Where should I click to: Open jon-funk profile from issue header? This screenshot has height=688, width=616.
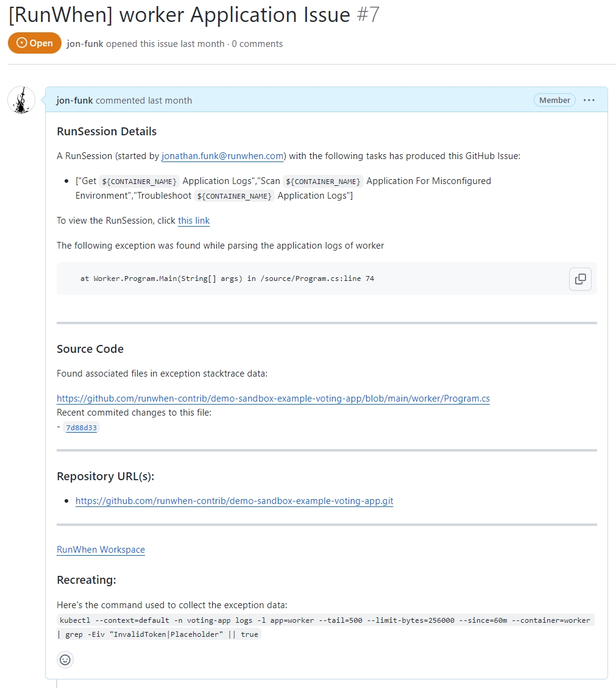click(85, 44)
